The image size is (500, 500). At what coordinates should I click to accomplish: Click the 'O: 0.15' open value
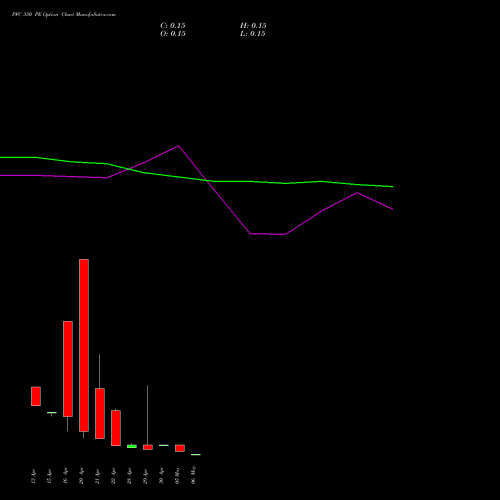173,34
